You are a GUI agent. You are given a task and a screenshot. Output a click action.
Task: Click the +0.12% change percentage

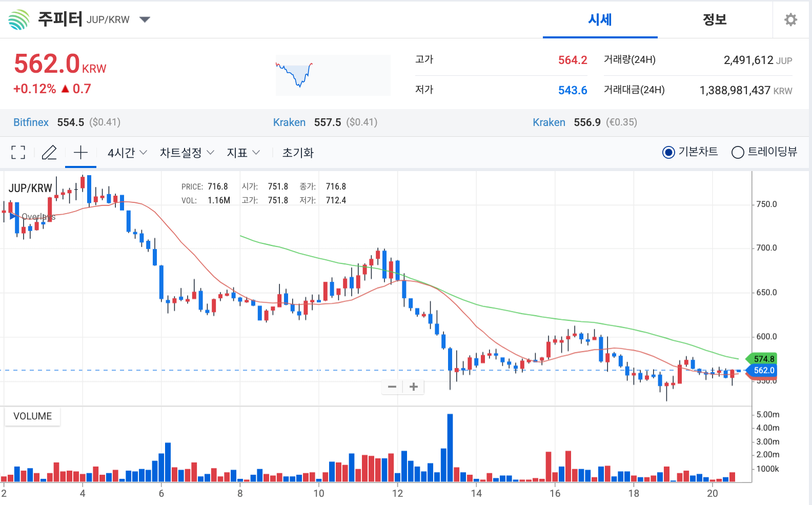coord(34,89)
